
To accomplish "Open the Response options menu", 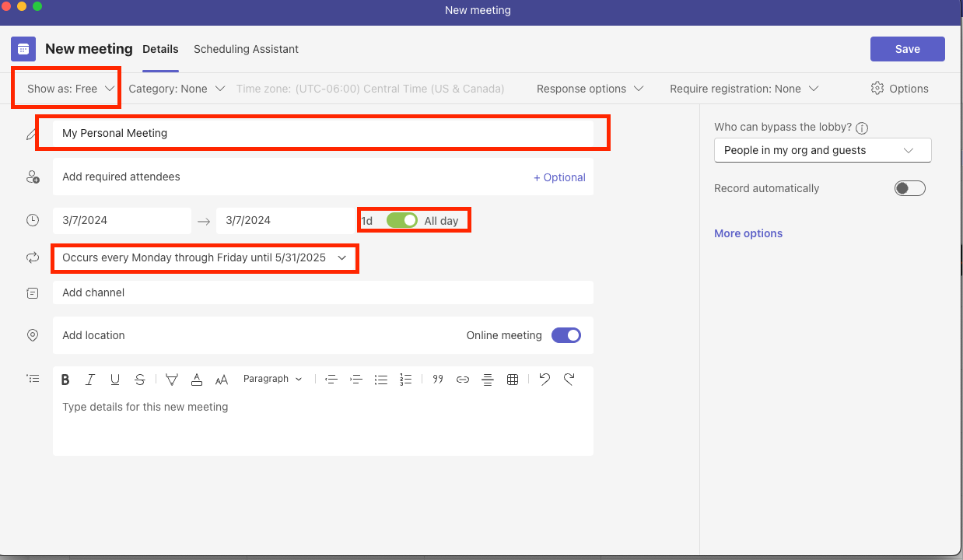I will (x=590, y=89).
